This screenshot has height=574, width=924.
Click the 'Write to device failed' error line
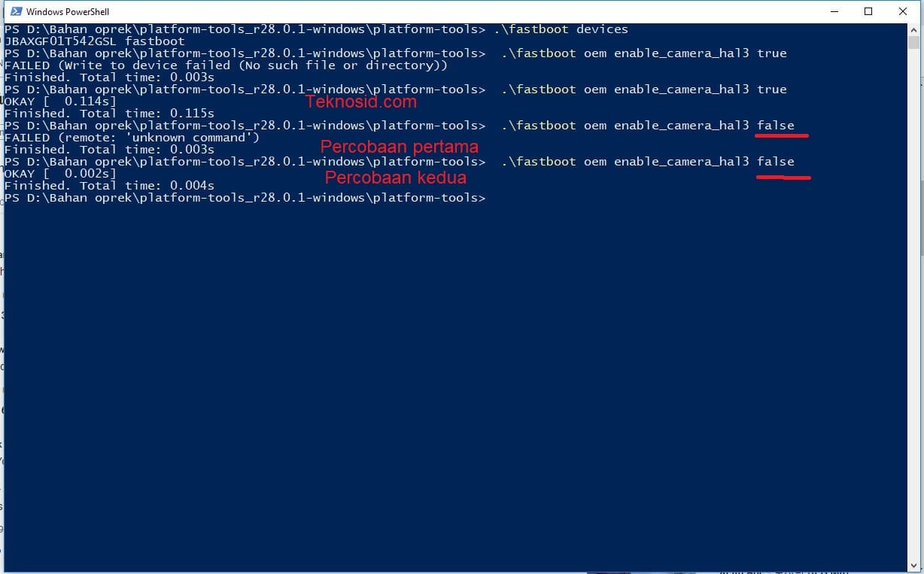226,65
